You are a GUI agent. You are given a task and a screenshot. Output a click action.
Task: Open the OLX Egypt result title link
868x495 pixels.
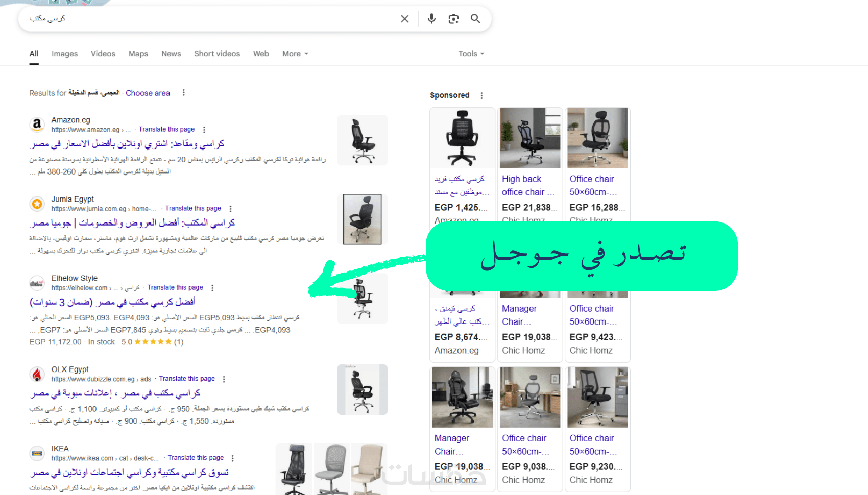click(x=115, y=393)
